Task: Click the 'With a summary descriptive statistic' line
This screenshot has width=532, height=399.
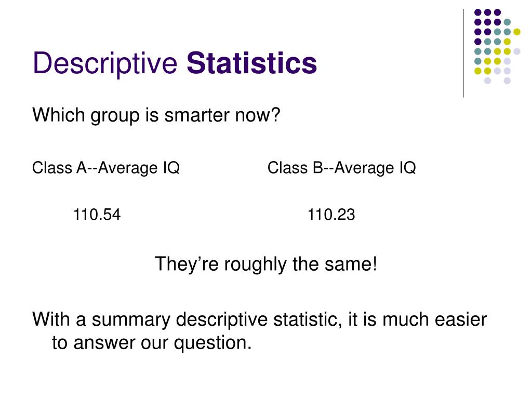Action: pos(260,320)
